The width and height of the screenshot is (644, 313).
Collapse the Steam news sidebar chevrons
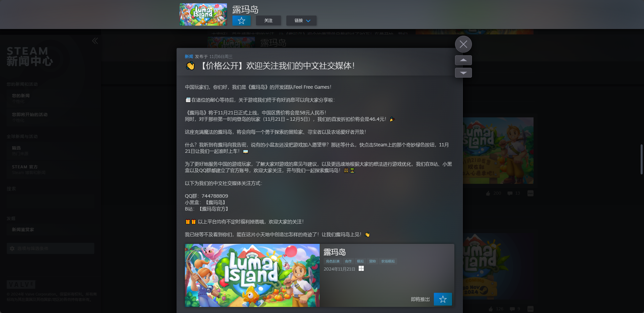[x=95, y=41]
